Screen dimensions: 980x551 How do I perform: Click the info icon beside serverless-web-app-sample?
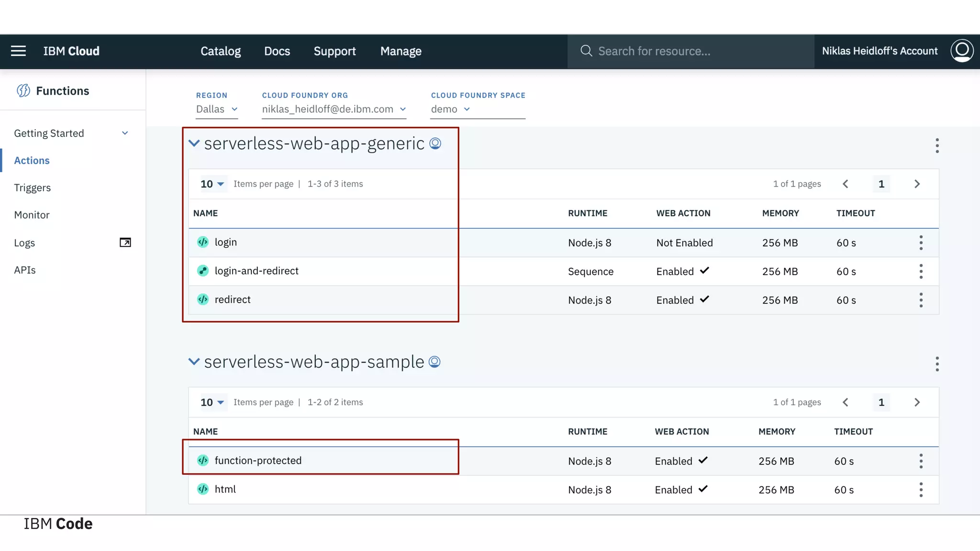tap(434, 362)
